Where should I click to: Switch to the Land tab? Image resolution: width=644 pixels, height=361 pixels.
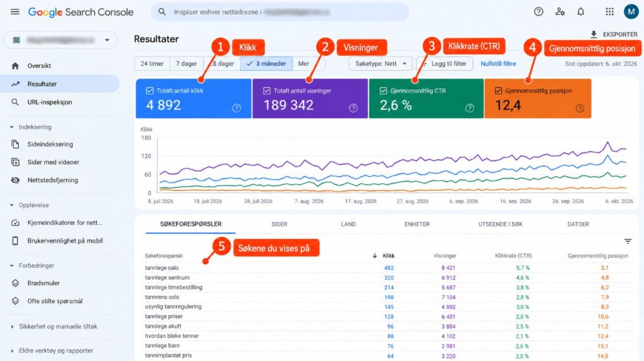[348, 225]
